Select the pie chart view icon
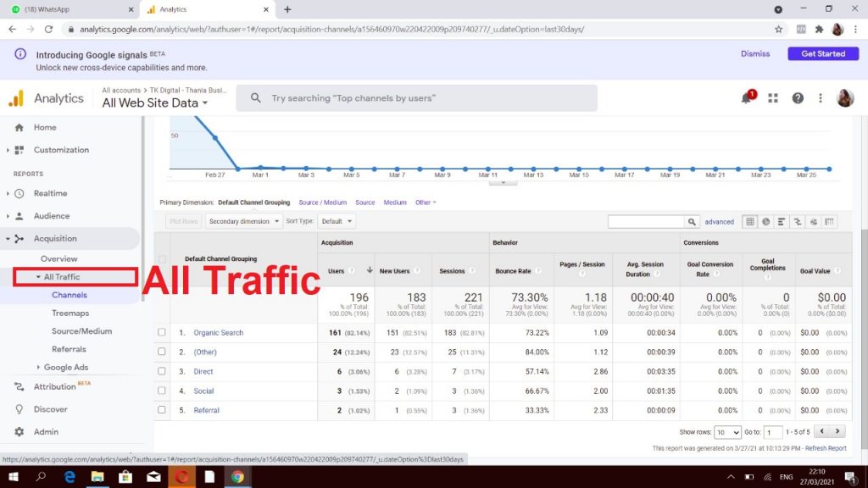868x488 pixels. 765,222
